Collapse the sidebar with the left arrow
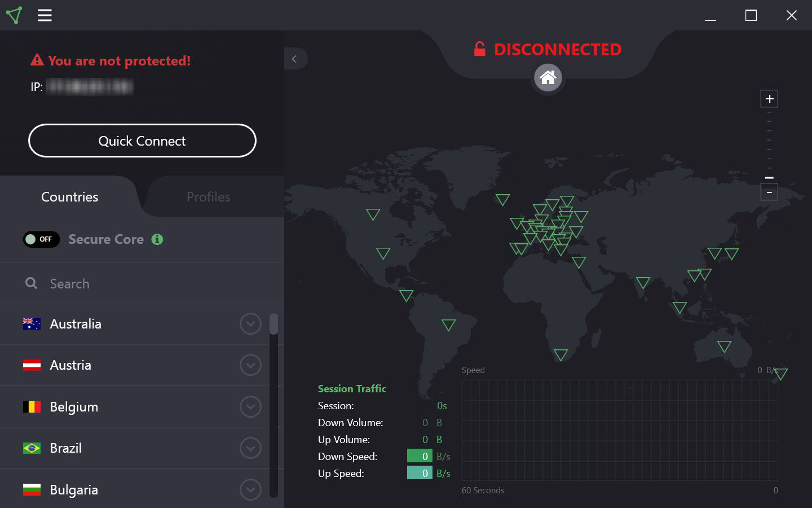This screenshot has height=508, width=812. click(x=295, y=59)
